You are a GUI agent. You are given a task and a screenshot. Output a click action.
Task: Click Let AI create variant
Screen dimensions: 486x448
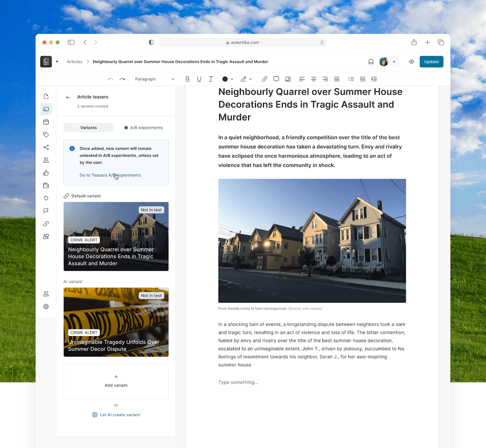(x=116, y=415)
